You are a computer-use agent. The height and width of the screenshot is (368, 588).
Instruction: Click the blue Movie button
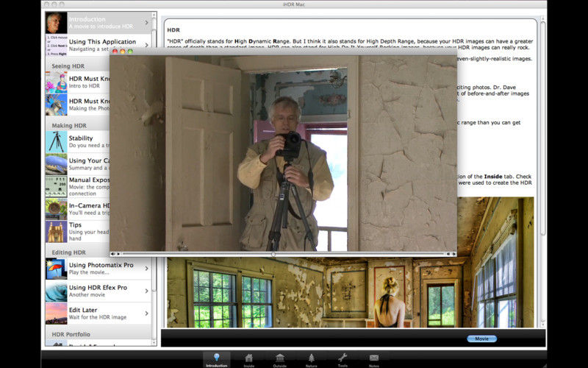click(x=481, y=339)
